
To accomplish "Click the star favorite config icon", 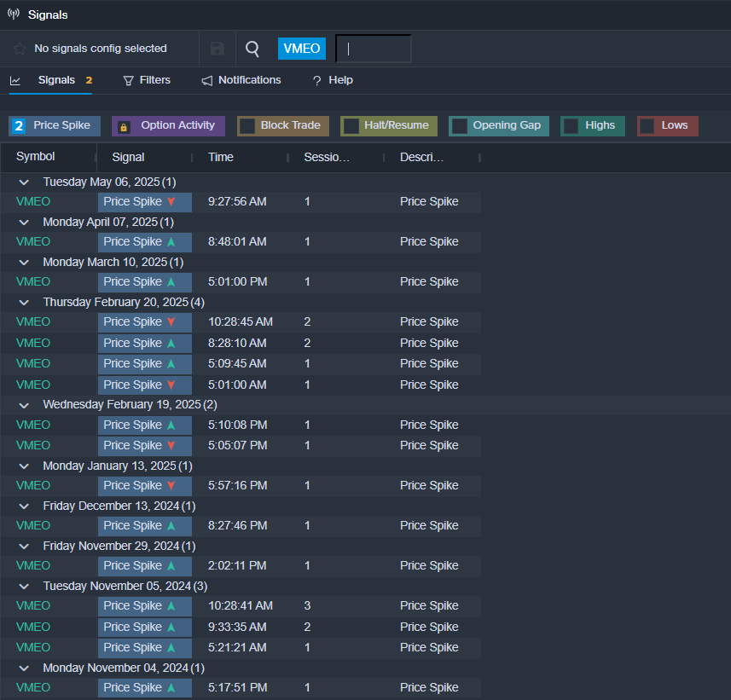I will (x=20, y=49).
